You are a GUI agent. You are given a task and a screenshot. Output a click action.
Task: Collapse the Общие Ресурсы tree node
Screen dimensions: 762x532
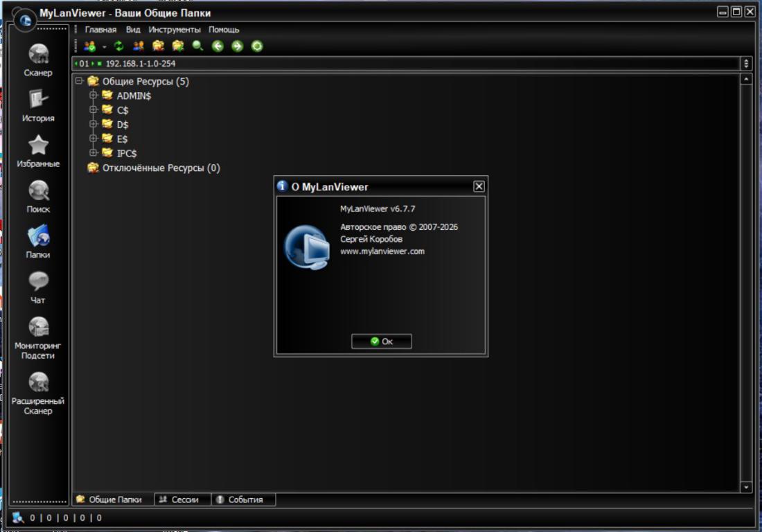80,81
